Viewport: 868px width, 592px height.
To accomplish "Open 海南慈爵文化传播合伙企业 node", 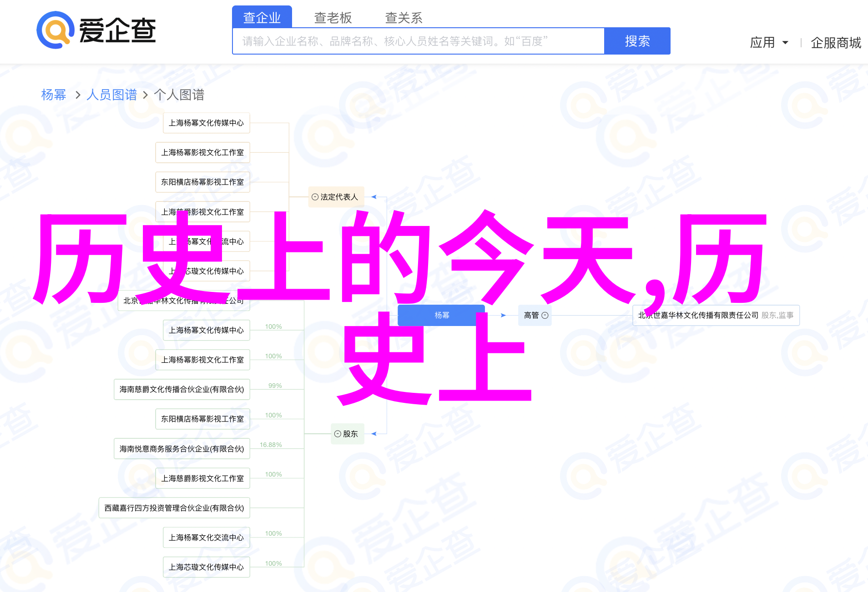I will (182, 389).
